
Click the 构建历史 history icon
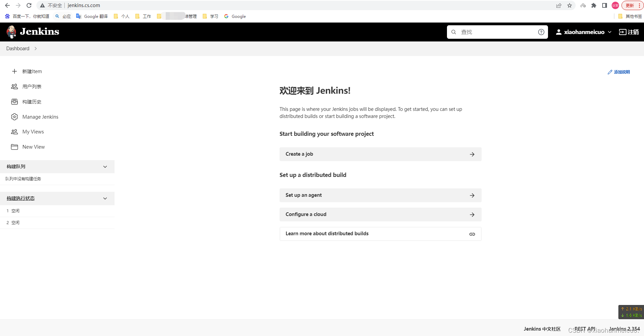14,102
